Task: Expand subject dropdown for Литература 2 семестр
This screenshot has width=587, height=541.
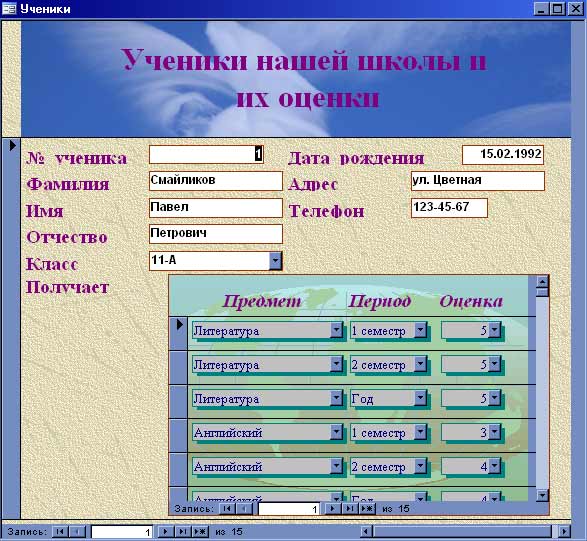Action: (x=336, y=364)
